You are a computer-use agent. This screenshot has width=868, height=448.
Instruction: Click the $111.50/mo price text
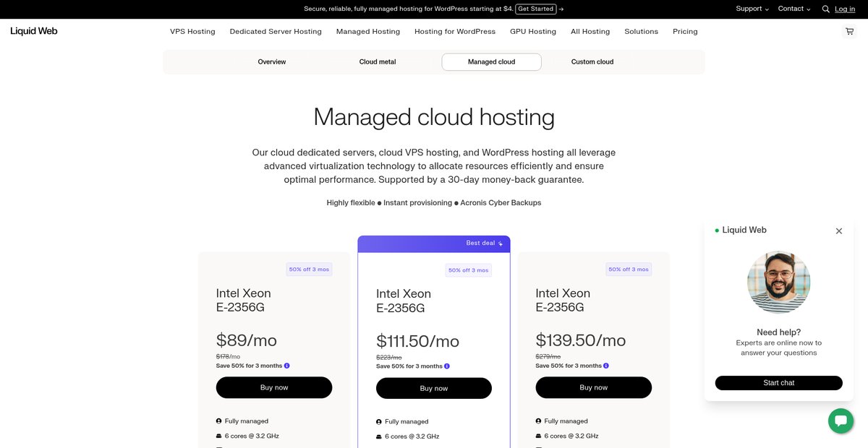coord(418,341)
